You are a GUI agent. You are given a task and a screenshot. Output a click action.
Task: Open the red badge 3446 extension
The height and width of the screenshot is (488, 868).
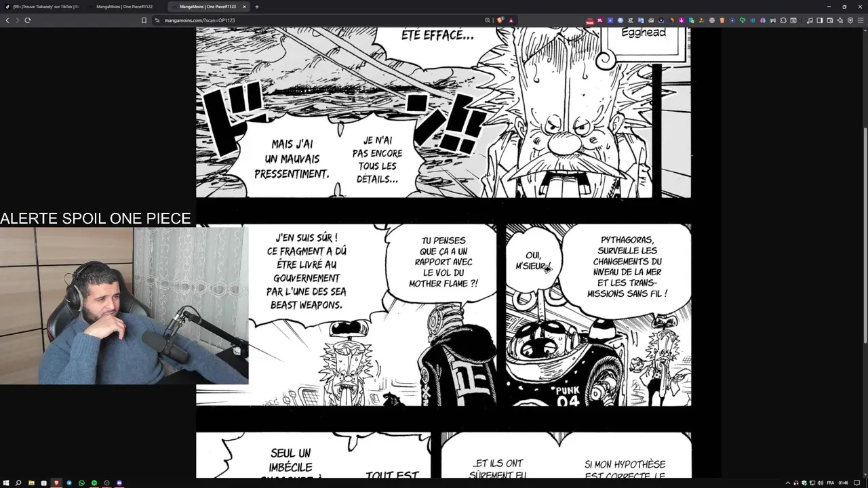click(590, 21)
